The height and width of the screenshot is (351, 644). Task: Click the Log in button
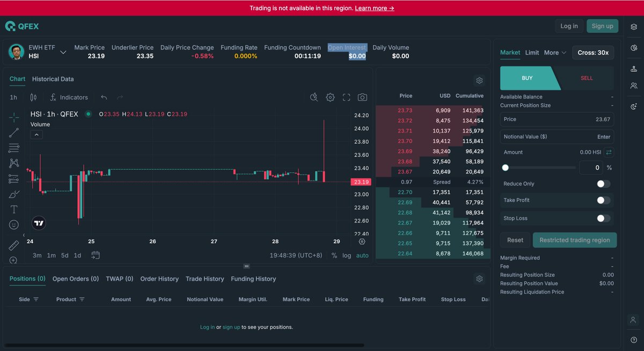pyautogui.click(x=569, y=26)
